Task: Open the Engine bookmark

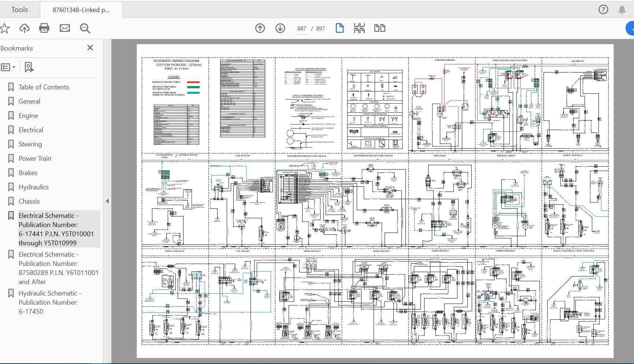Action: point(28,116)
